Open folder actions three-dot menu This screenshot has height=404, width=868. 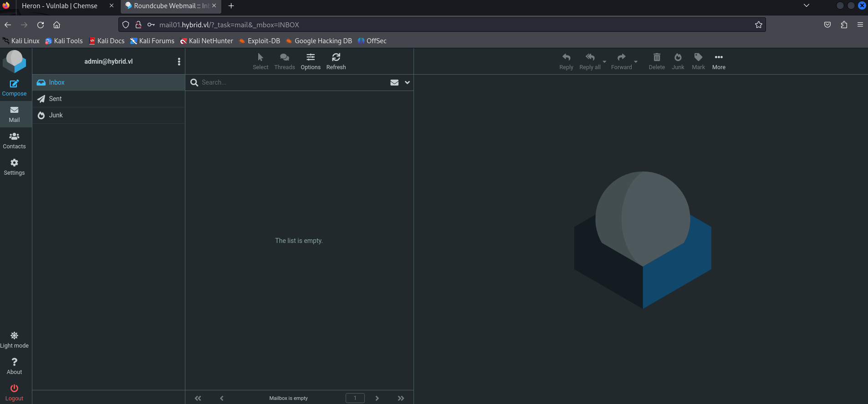[179, 61]
